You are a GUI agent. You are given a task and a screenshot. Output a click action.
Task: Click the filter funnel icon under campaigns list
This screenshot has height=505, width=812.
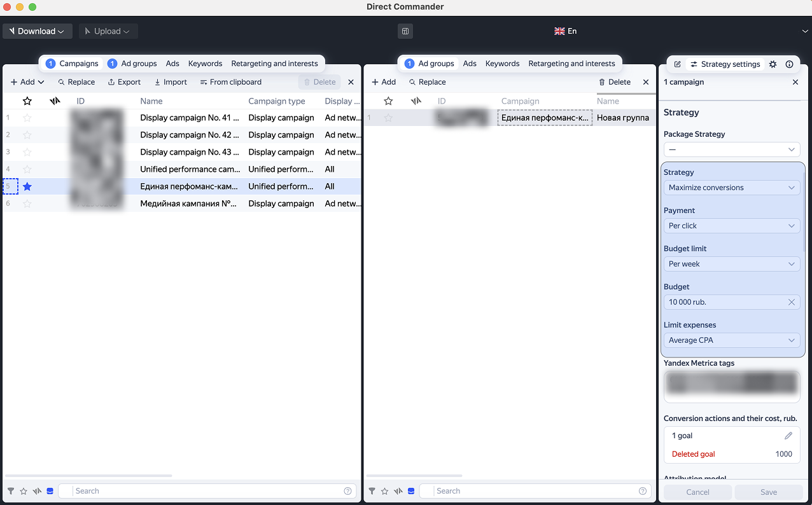tap(11, 491)
